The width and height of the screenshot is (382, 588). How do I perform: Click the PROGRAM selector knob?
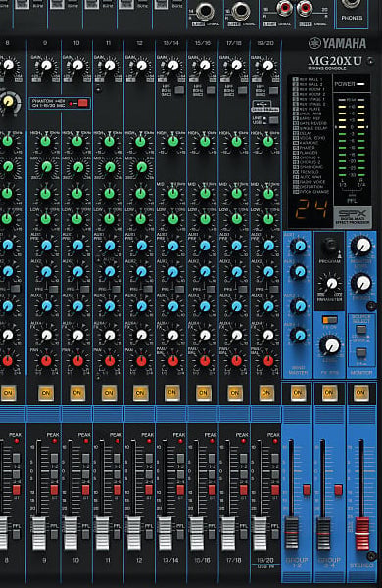click(330, 246)
